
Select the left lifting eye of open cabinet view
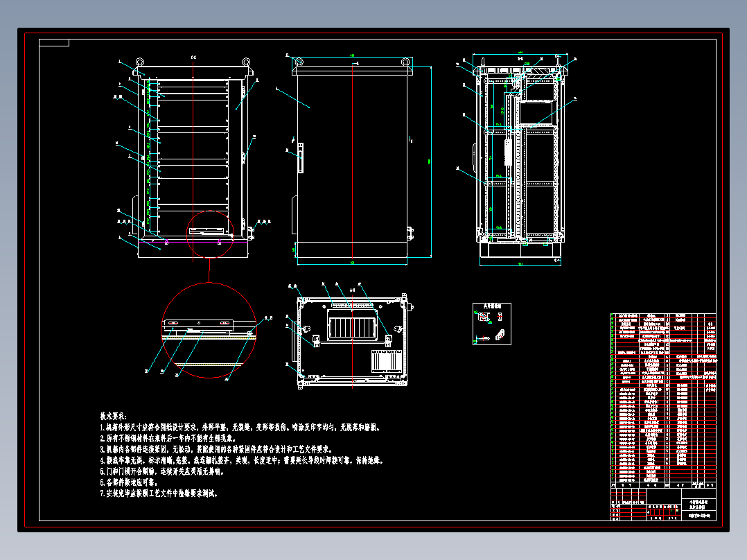pyautogui.click(x=139, y=62)
